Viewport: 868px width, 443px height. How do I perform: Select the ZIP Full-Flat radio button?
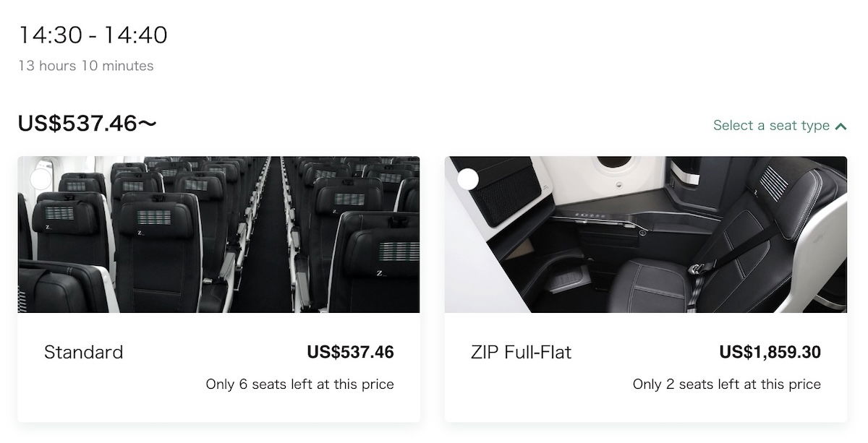click(x=468, y=179)
